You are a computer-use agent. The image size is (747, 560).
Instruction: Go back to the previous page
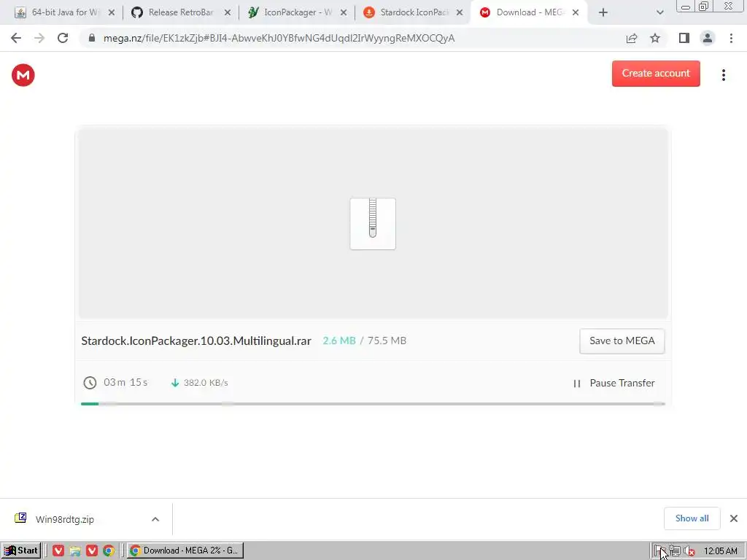(x=16, y=38)
